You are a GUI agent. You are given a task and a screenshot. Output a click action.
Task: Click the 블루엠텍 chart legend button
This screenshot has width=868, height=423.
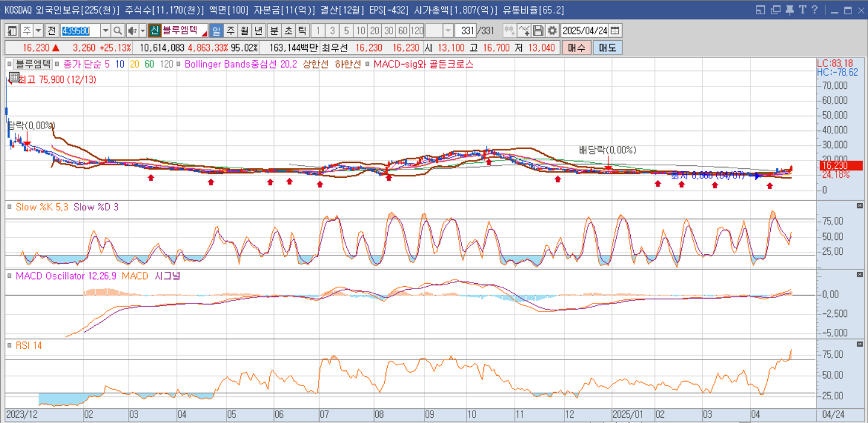point(33,64)
